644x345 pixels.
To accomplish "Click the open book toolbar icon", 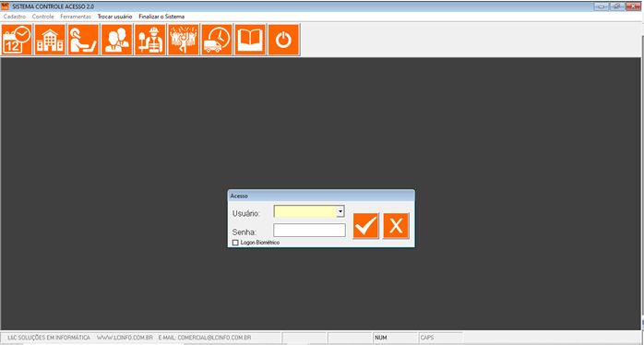I will [x=250, y=40].
